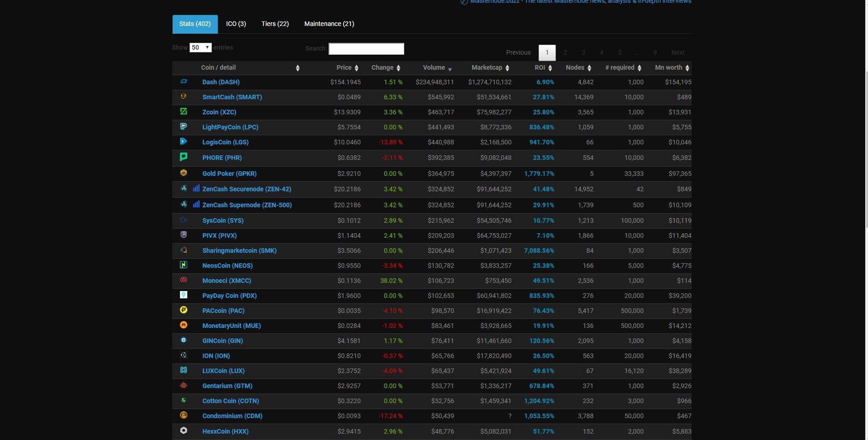Sort by Volume column header
This screenshot has height=440, width=868.
tap(434, 67)
